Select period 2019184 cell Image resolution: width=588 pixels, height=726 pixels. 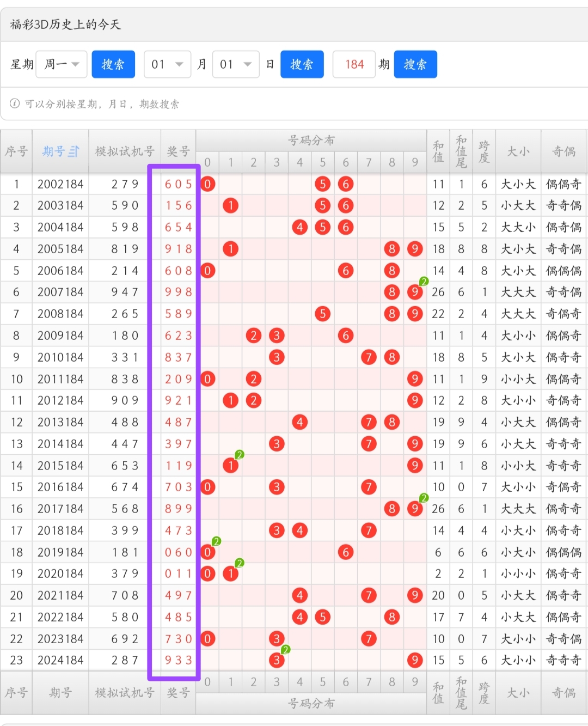click(x=60, y=552)
